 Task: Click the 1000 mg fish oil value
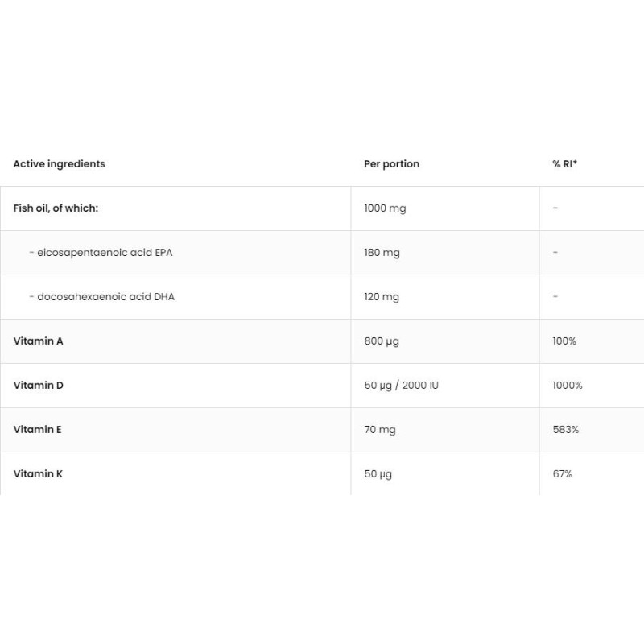click(385, 208)
